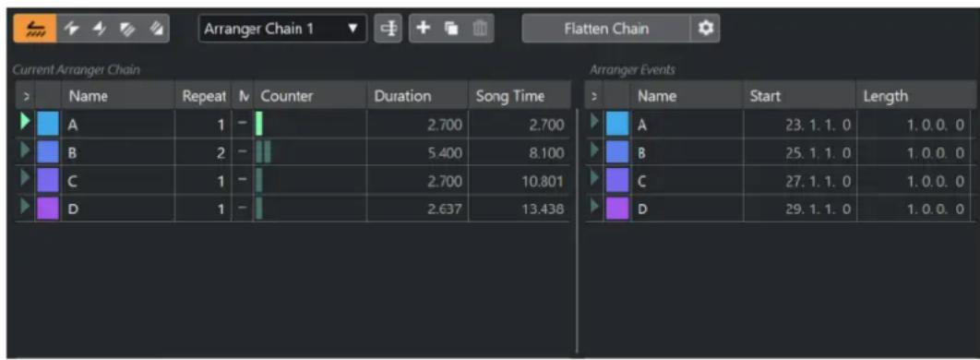Click the Start value 25. 1. 1. 0
Viewport: 980px width, 360px height.
click(818, 153)
